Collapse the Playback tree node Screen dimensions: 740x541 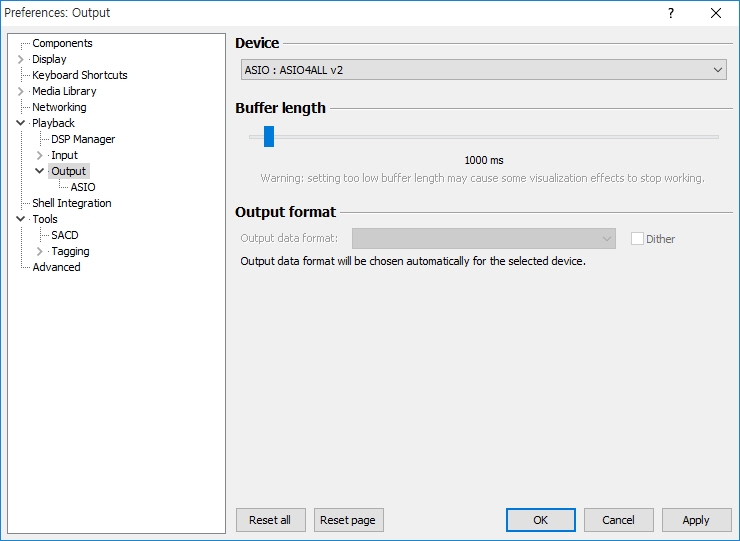pos(20,123)
